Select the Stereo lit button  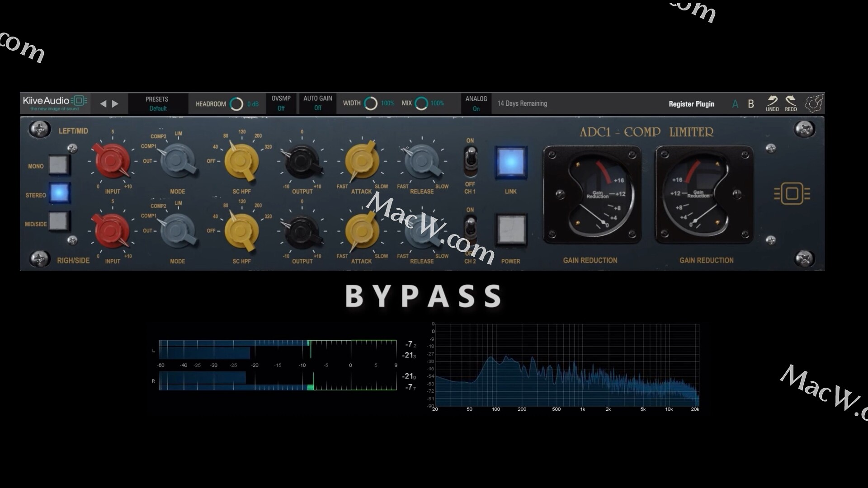tap(60, 193)
